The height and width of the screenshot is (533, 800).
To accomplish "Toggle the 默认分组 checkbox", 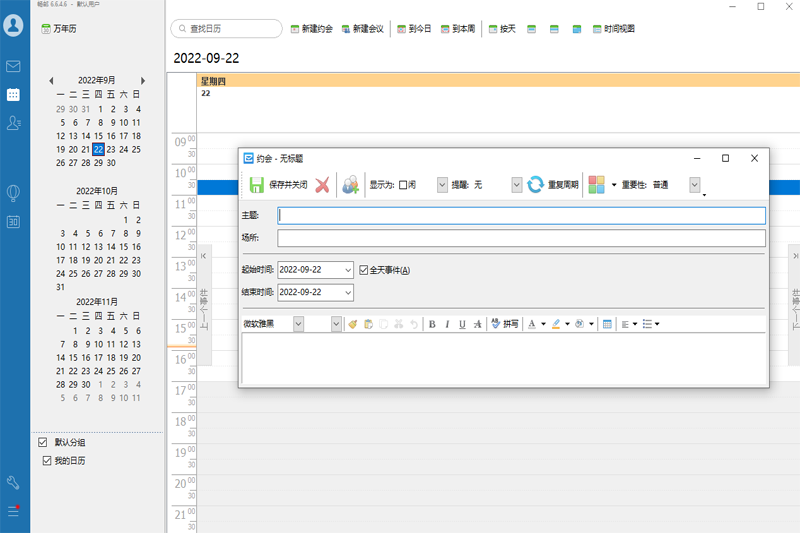I will pyautogui.click(x=42, y=442).
